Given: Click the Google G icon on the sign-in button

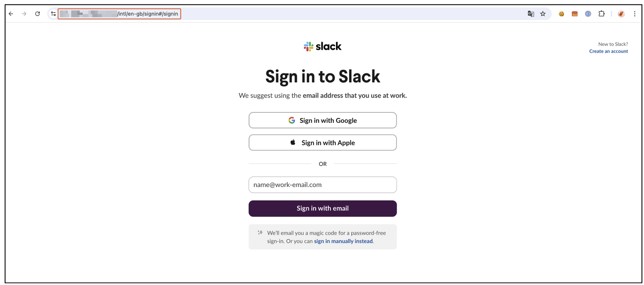Looking at the screenshot, I should tap(292, 120).
